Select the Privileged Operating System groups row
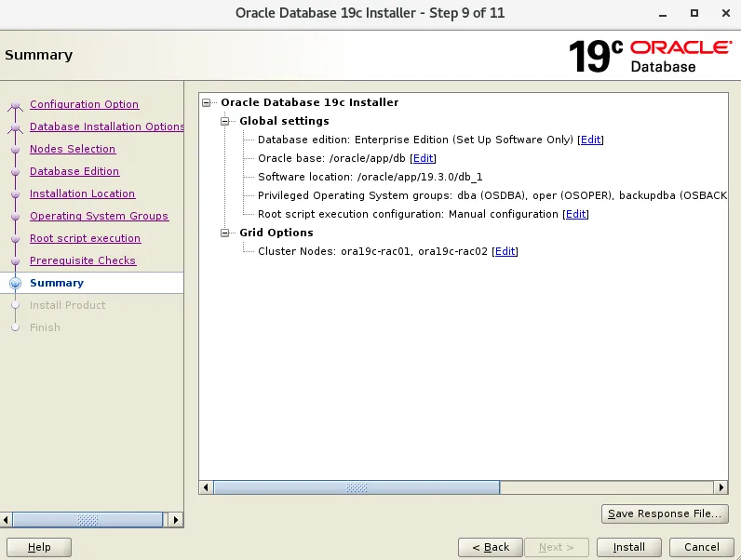741x560 pixels. click(x=492, y=195)
